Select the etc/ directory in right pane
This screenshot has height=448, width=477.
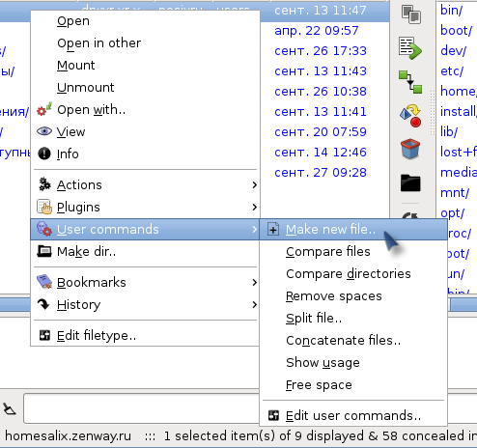pos(452,71)
